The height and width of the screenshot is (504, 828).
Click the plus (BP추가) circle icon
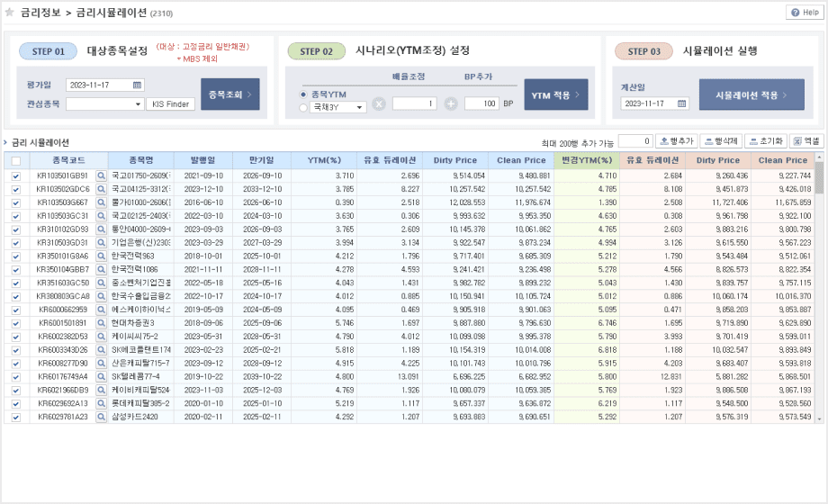coord(450,104)
